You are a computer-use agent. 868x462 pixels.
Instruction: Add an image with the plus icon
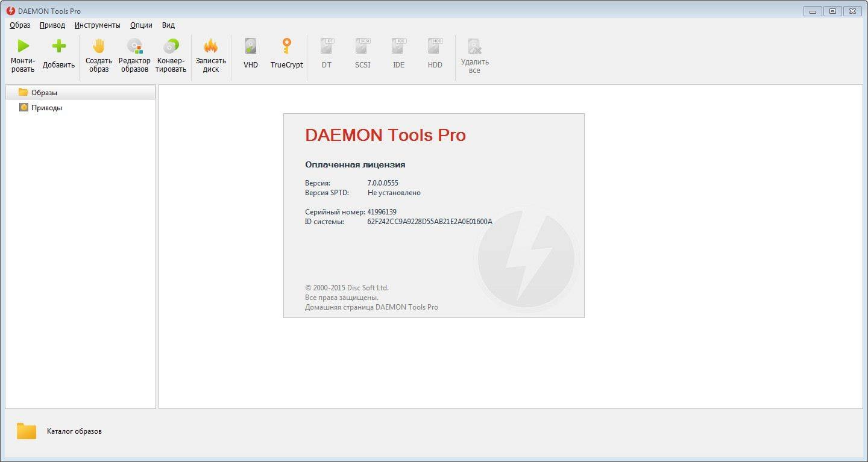(58, 46)
